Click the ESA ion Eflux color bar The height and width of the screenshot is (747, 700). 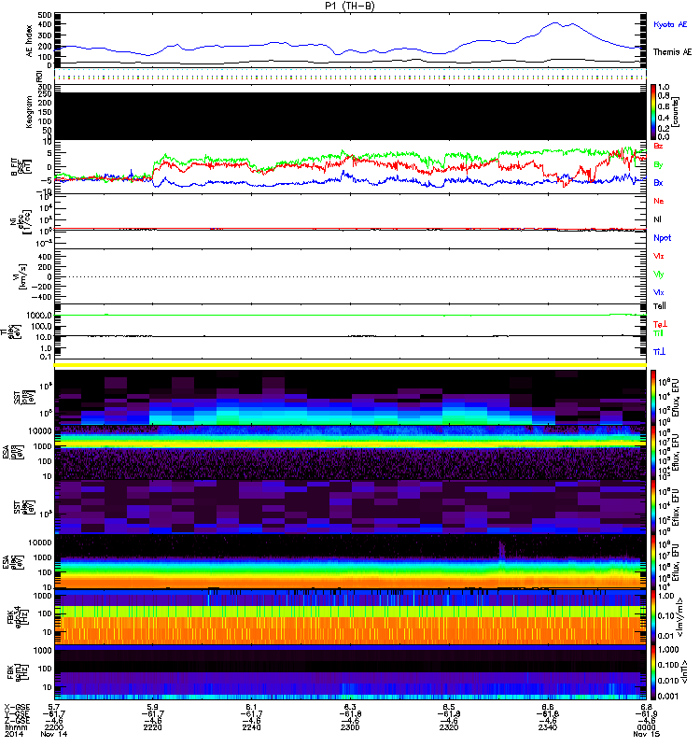pyautogui.click(x=653, y=453)
